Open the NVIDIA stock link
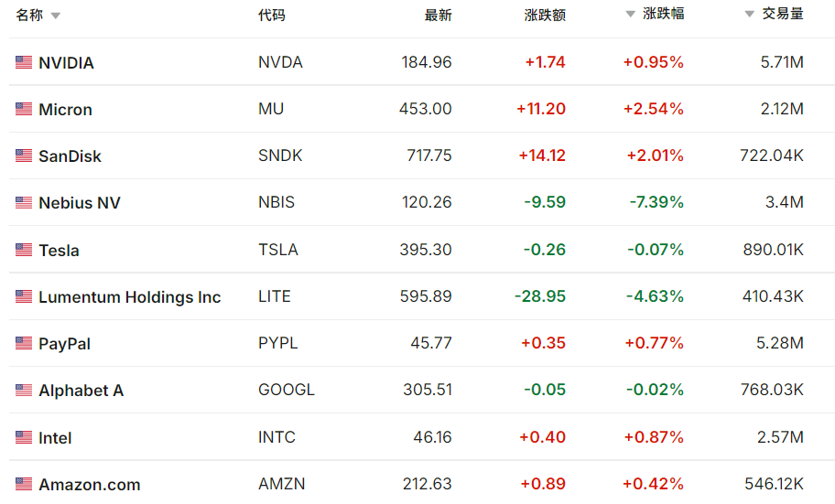The width and height of the screenshot is (835, 504). click(x=66, y=63)
